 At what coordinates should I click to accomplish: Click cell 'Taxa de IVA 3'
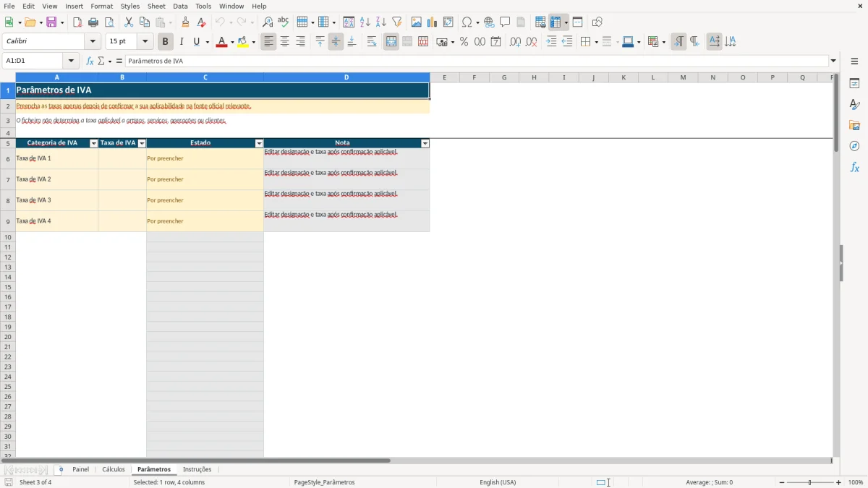pyautogui.click(x=57, y=200)
